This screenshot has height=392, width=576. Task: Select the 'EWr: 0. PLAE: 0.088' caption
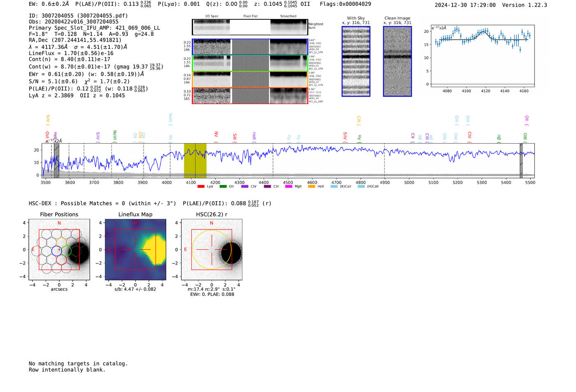(212, 294)
